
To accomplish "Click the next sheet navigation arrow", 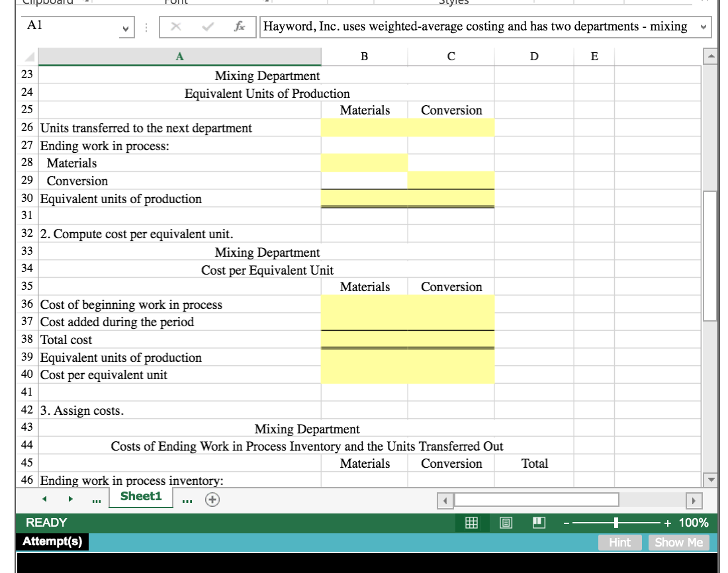I will 71,500.
